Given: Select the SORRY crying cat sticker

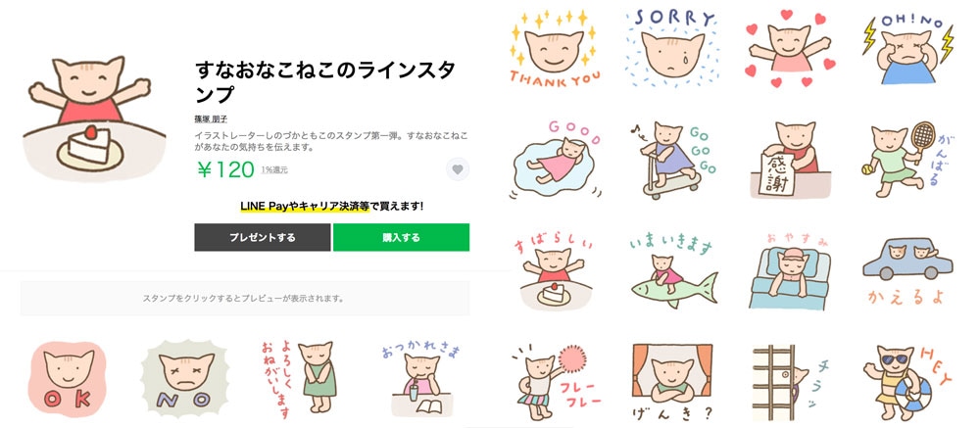Looking at the screenshot, I should tap(672, 48).
